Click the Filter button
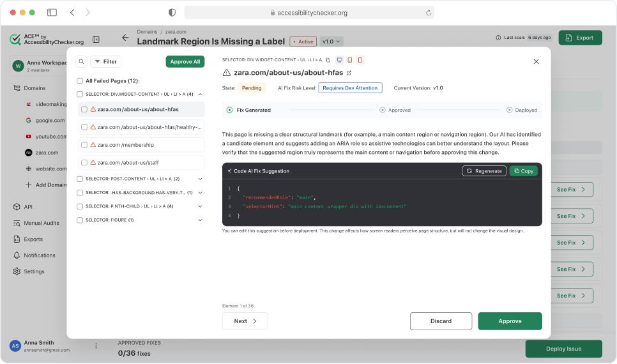 106,61
